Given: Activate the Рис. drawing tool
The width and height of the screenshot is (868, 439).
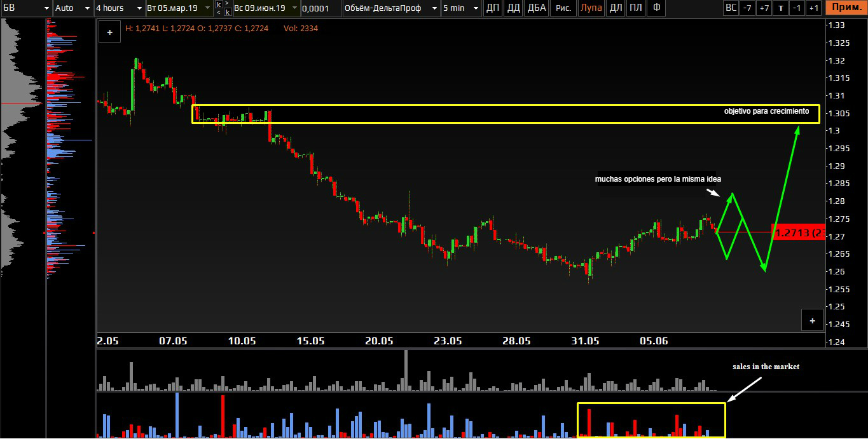Looking at the screenshot, I should click(562, 8).
